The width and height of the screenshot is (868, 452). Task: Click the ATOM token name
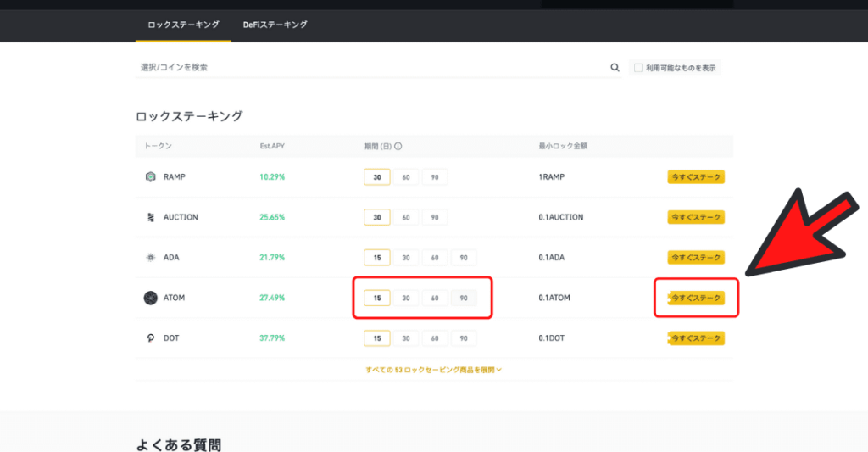[x=174, y=298]
